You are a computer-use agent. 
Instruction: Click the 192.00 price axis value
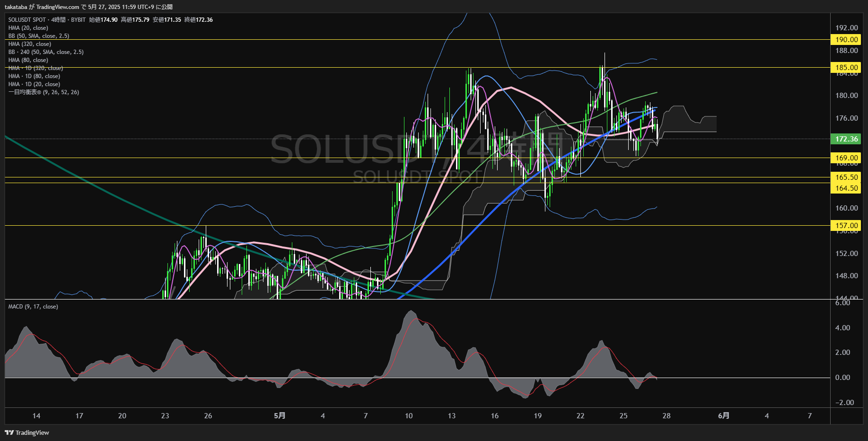pyautogui.click(x=846, y=28)
